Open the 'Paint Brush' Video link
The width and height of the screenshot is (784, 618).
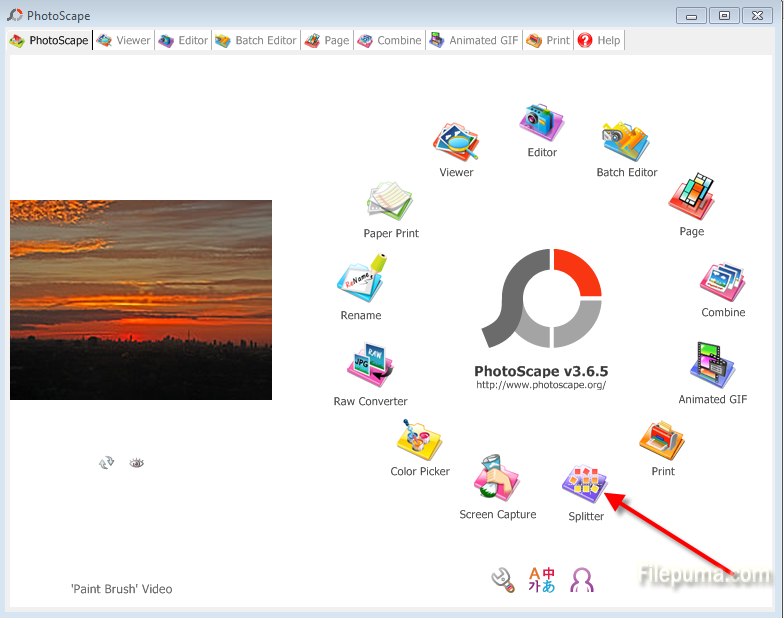coord(121,589)
